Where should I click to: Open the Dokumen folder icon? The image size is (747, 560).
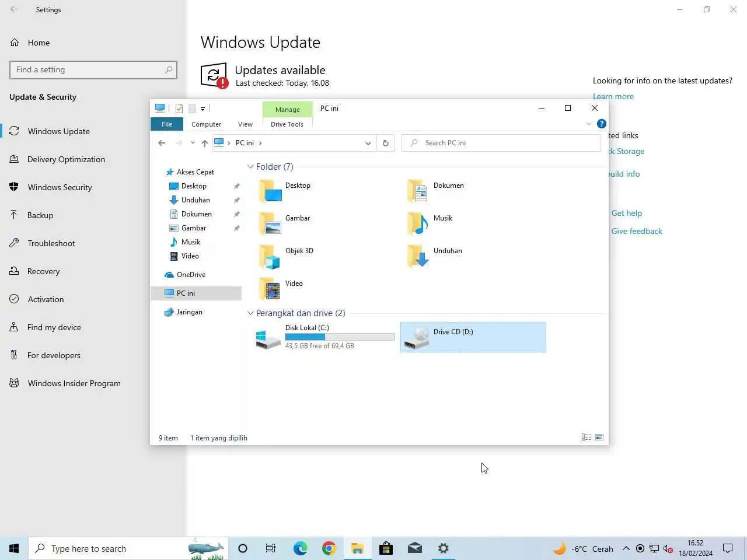click(x=418, y=191)
